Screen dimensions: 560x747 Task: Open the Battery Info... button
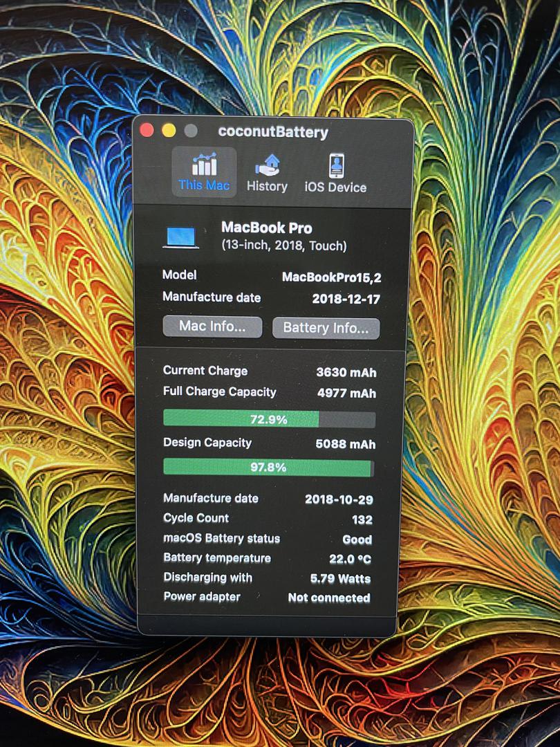tap(326, 329)
